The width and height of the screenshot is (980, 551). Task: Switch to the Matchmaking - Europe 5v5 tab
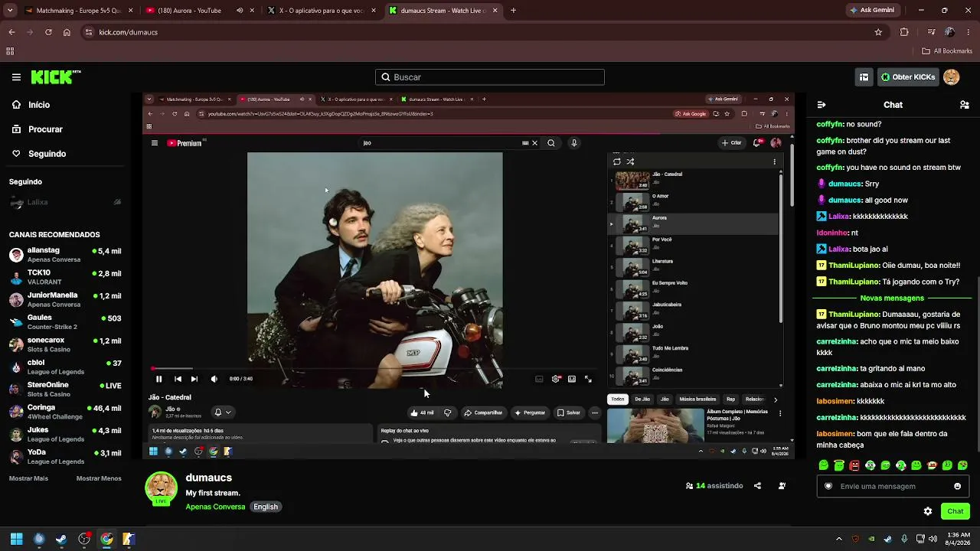tap(78, 11)
